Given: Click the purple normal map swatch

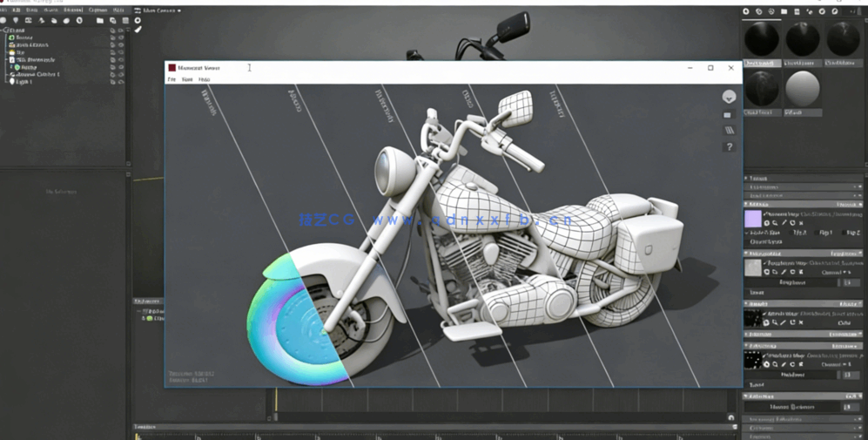Looking at the screenshot, I should click(x=753, y=219).
